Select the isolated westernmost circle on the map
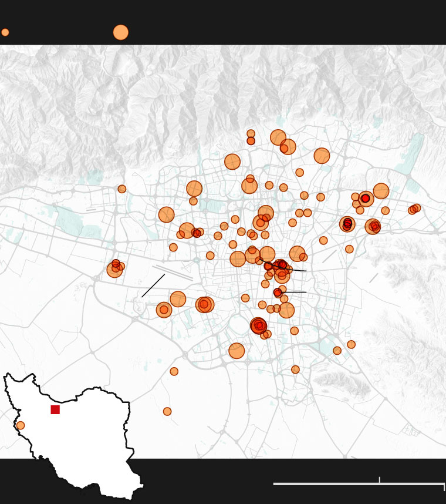Image resolution: width=446 pixels, height=504 pixels. pos(122,189)
